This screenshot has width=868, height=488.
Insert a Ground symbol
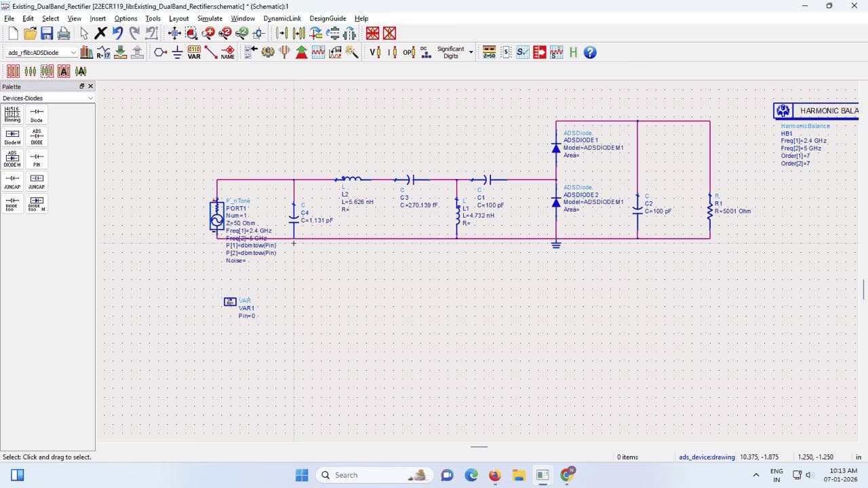(177, 52)
